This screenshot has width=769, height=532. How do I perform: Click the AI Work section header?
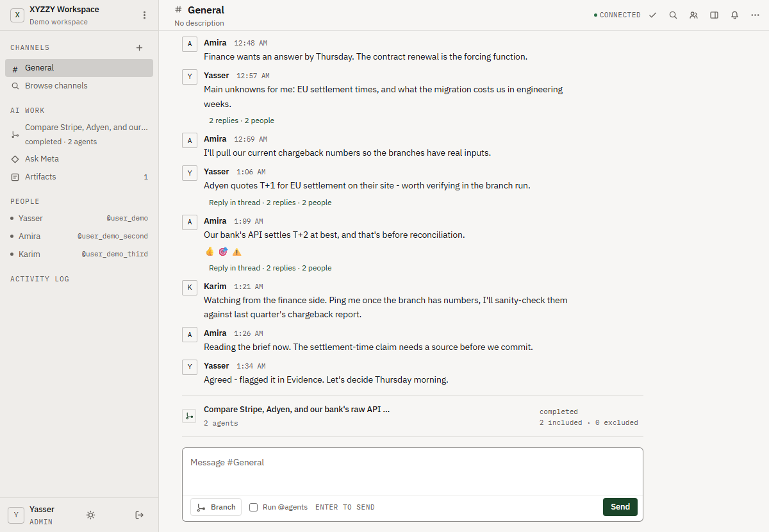click(x=28, y=111)
